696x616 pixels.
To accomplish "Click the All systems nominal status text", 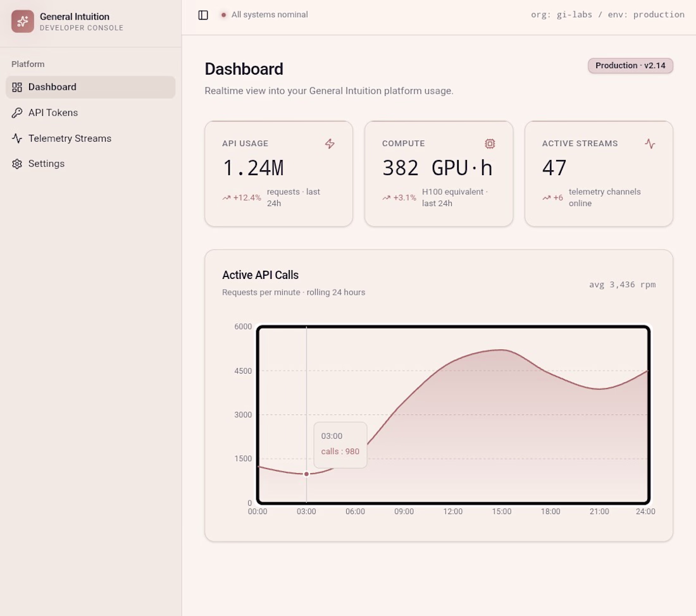I will click(270, 15).
